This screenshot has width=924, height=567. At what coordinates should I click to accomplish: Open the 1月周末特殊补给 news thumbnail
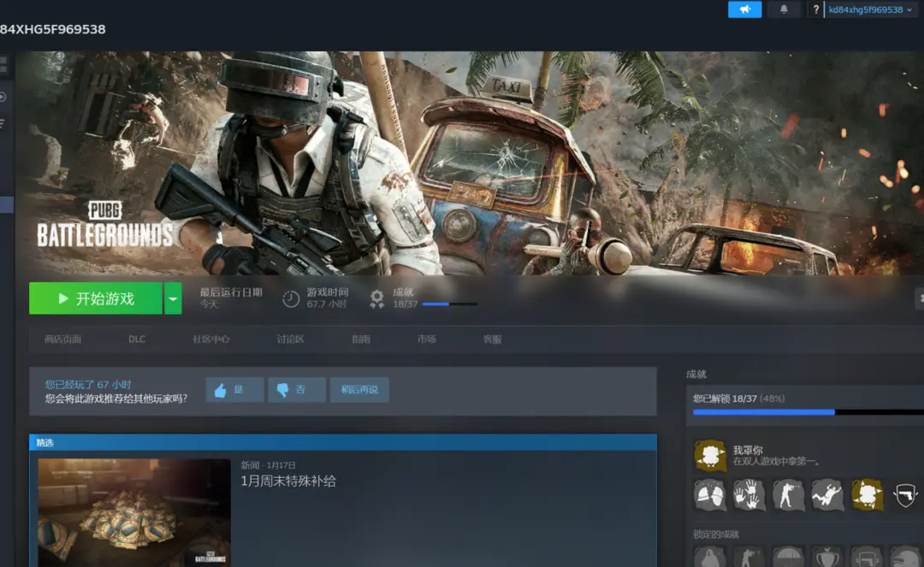(134, 511)
